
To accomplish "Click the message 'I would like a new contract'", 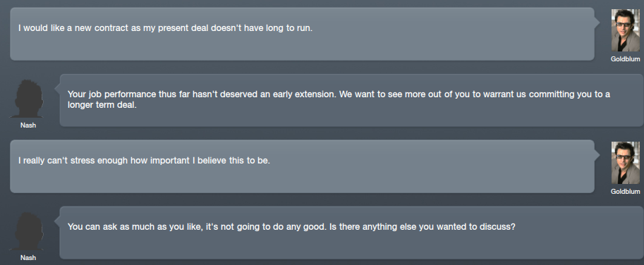I will [x=166, y=29].
